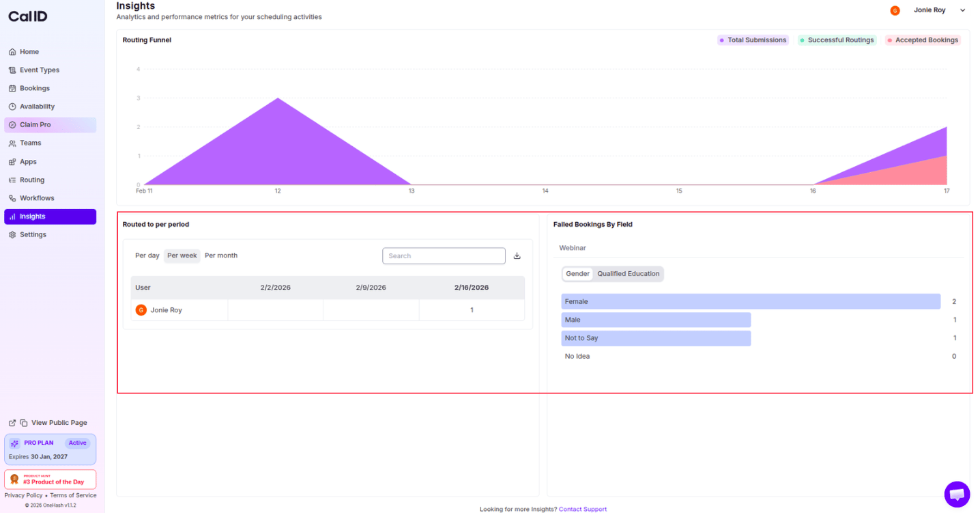This screenshot has width=980, height=513.
Task: Click the Female bar in chart
Action: 751,301
